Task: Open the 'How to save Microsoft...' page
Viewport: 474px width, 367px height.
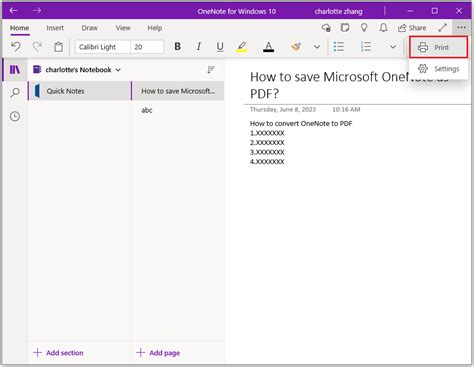Action: 178,91
